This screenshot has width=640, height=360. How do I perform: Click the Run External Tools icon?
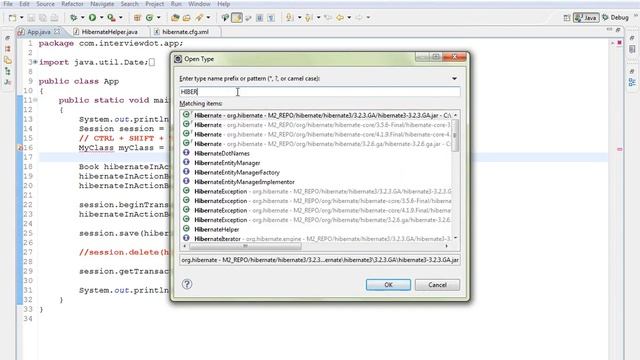(111, 18)
